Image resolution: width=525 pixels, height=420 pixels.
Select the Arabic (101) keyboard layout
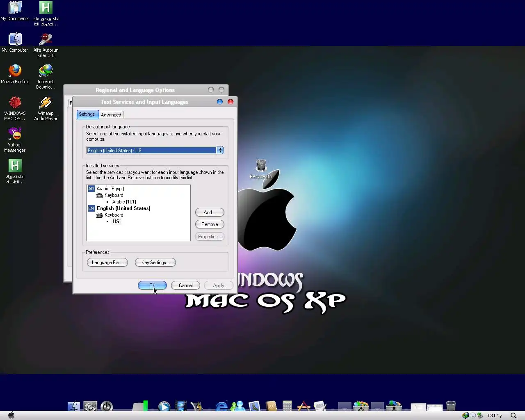click(124, 202)
